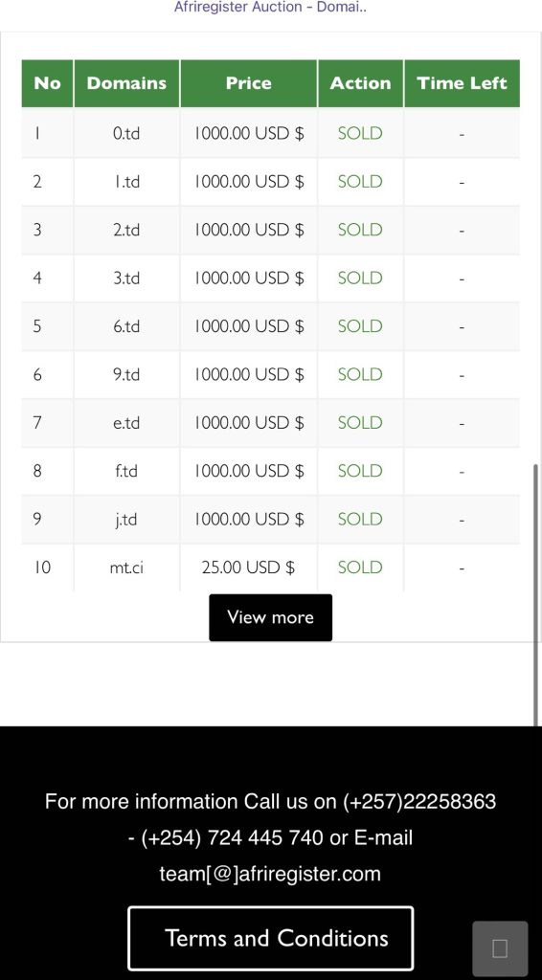This screenshot has width=542, height=980.
Task: Click the Action column header
Action: click(x=360, y=83)
